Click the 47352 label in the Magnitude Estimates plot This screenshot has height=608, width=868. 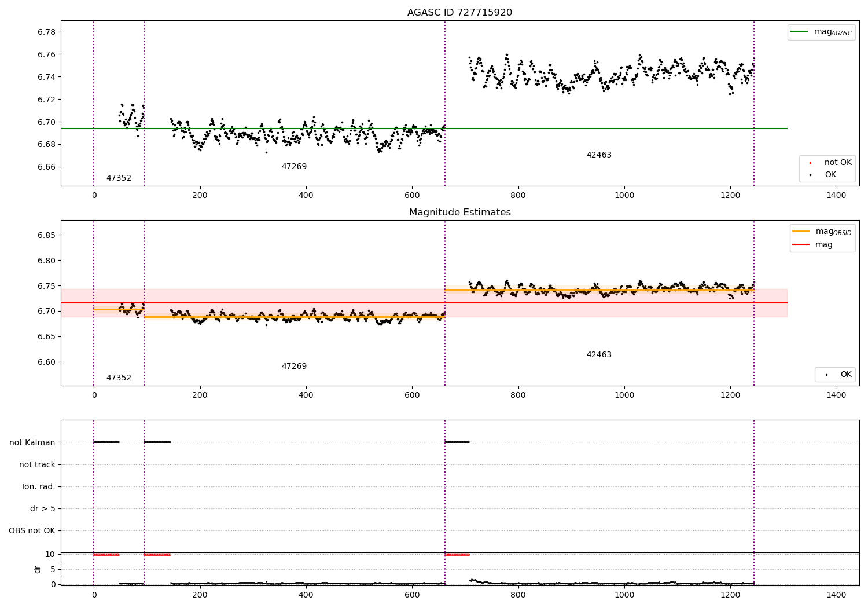click(x=119, y=378)
